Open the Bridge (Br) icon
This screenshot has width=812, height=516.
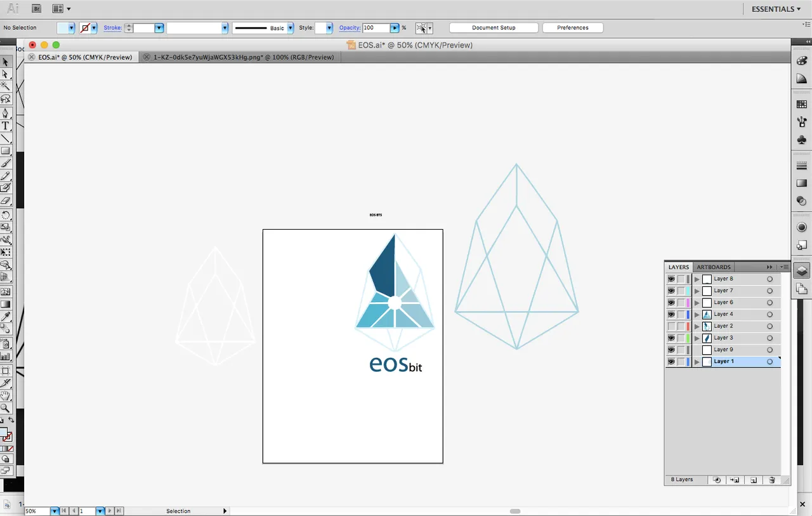(x=37, y=9)
